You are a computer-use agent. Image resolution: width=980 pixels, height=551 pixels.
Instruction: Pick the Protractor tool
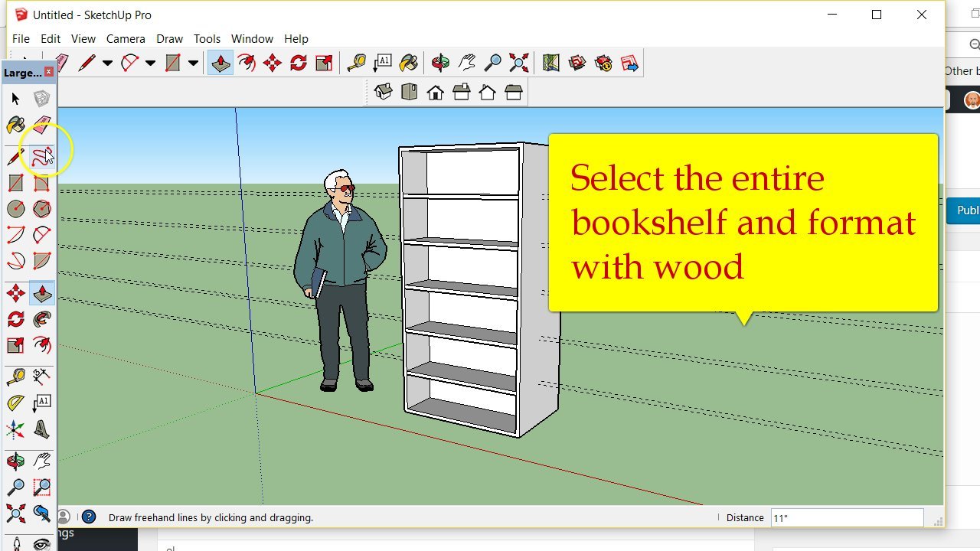15,403
